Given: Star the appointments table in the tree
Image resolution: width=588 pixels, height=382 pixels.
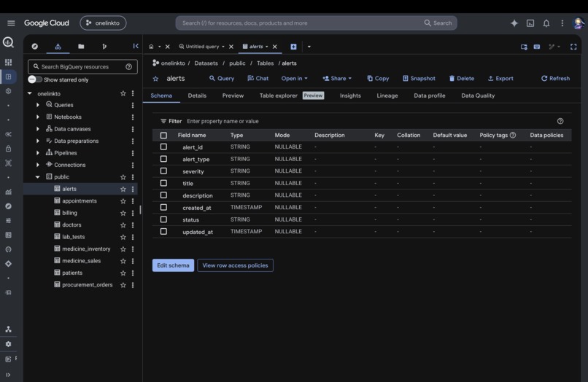Looking at the screenshot, I should coord(123,201).
